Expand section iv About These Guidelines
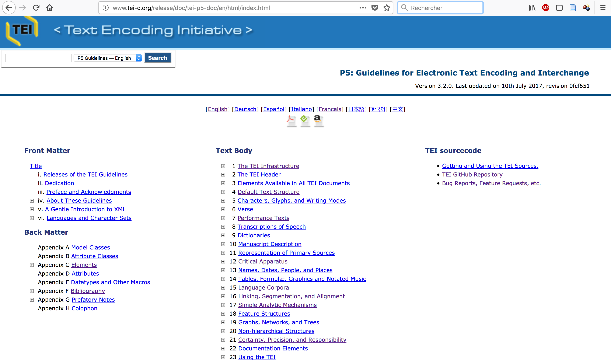611x364 pixels. pos(32,200)
